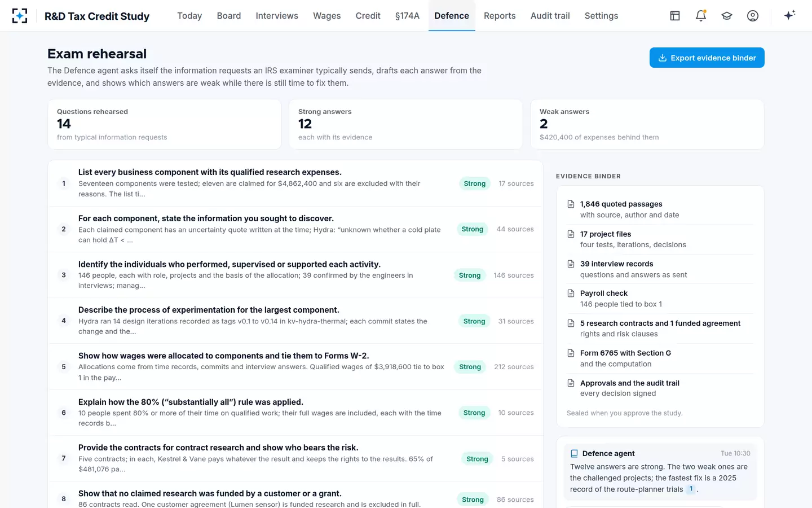812x508 pixels.
Task: Open question 6 on the 80% rule
Action: (295, 413)
